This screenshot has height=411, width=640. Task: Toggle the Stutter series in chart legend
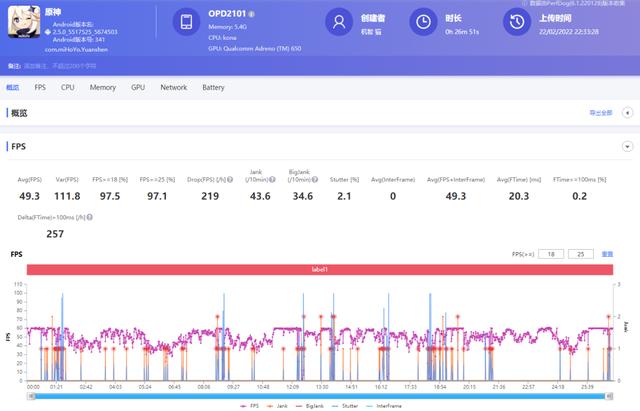[345, 406]
